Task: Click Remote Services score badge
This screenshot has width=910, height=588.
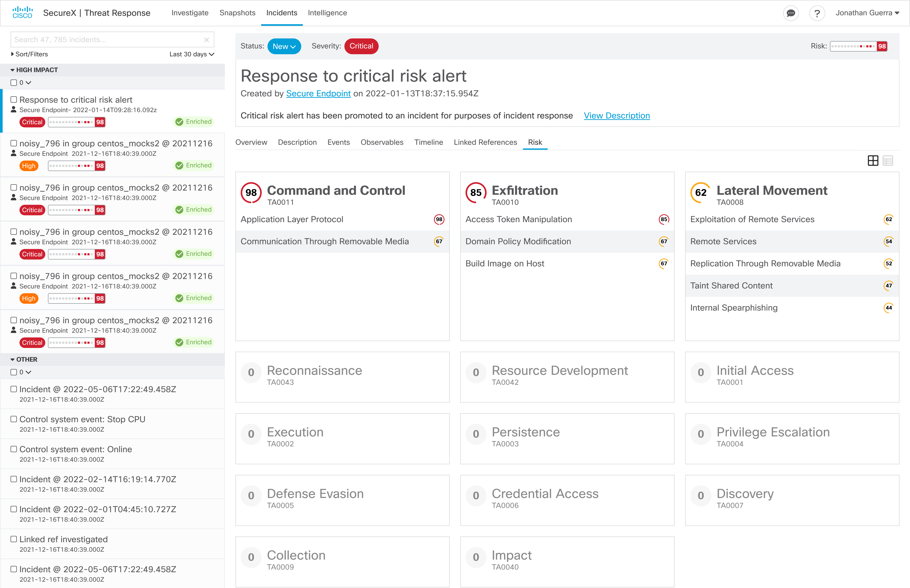Action: tap(889, 242)
